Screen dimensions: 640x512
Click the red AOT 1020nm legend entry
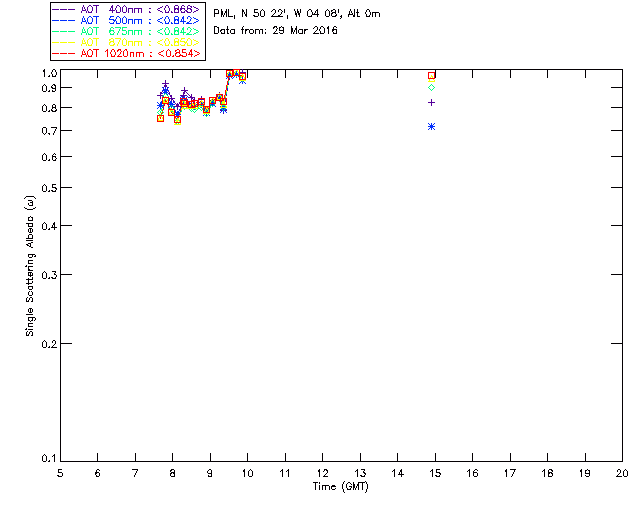[x=126, y=53]
